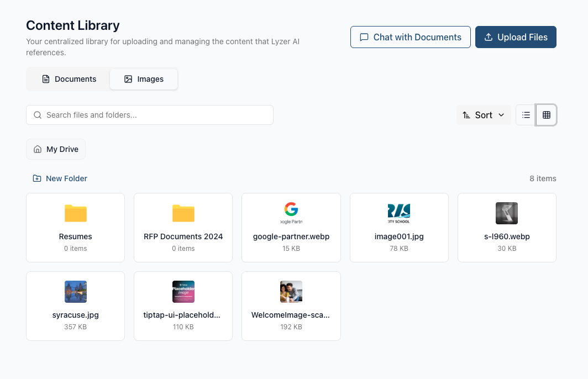Switch to the Documents tab
588x379 pixels.
coord(69,79)
